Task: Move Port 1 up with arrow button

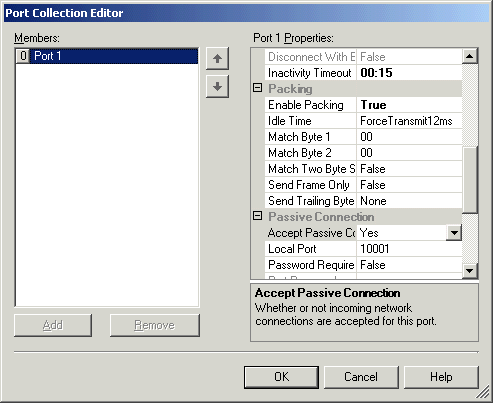Action: [217, 59]
